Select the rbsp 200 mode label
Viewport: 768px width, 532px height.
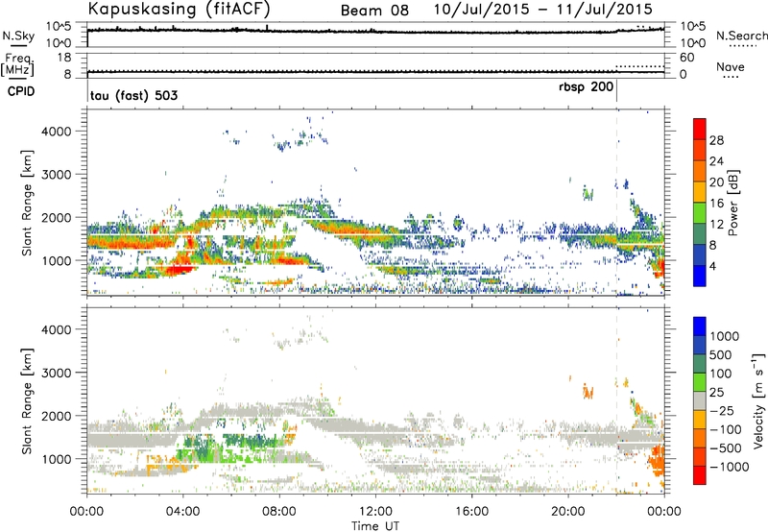(x=586, y=86)
